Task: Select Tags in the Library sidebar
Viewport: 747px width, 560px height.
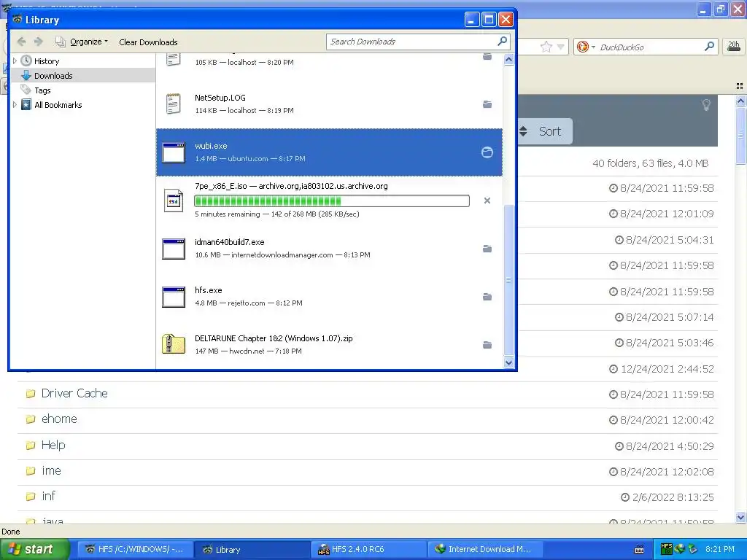Action: click(42, 90)
